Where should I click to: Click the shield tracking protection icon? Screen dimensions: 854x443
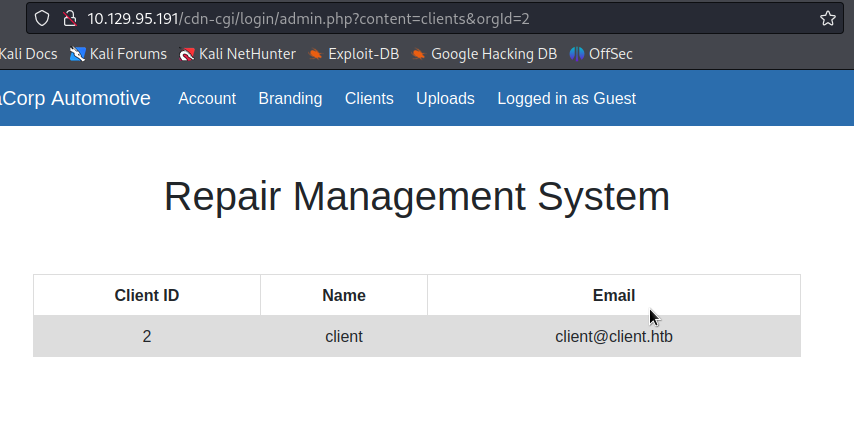[x=42, y=18]
